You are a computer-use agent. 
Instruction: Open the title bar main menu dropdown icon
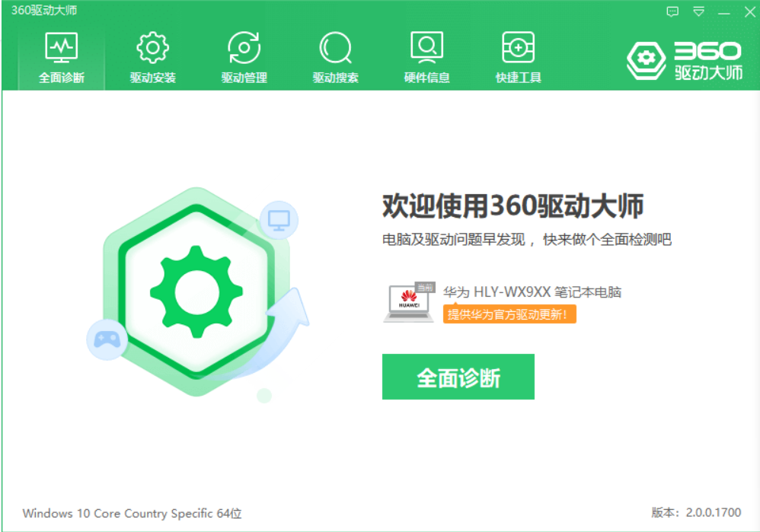coord(698,11)
